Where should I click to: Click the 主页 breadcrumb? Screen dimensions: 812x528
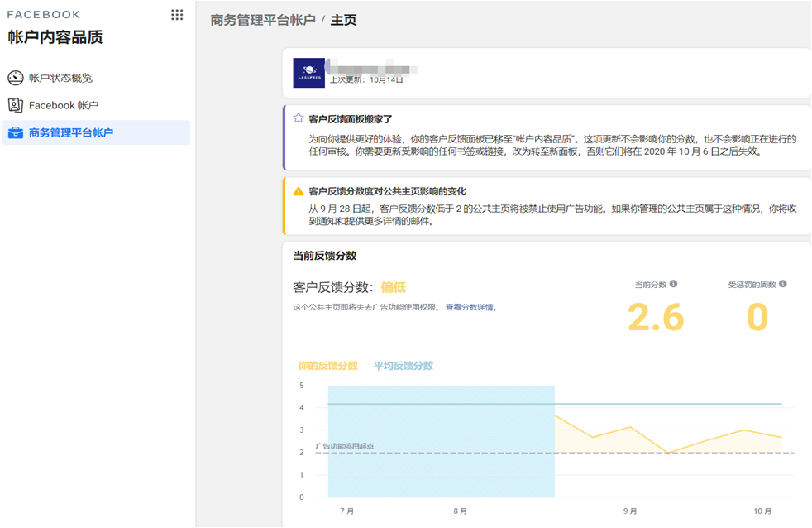tap(344, 20)
